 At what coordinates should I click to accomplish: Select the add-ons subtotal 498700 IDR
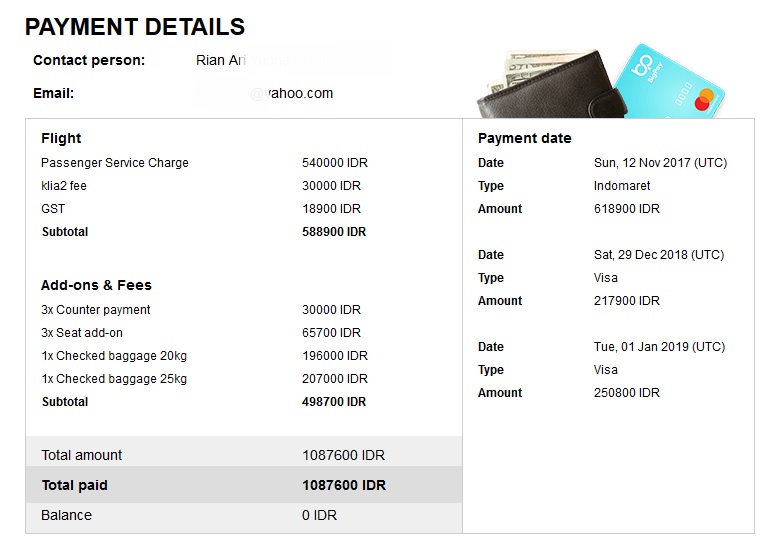[x=334, y=402]
